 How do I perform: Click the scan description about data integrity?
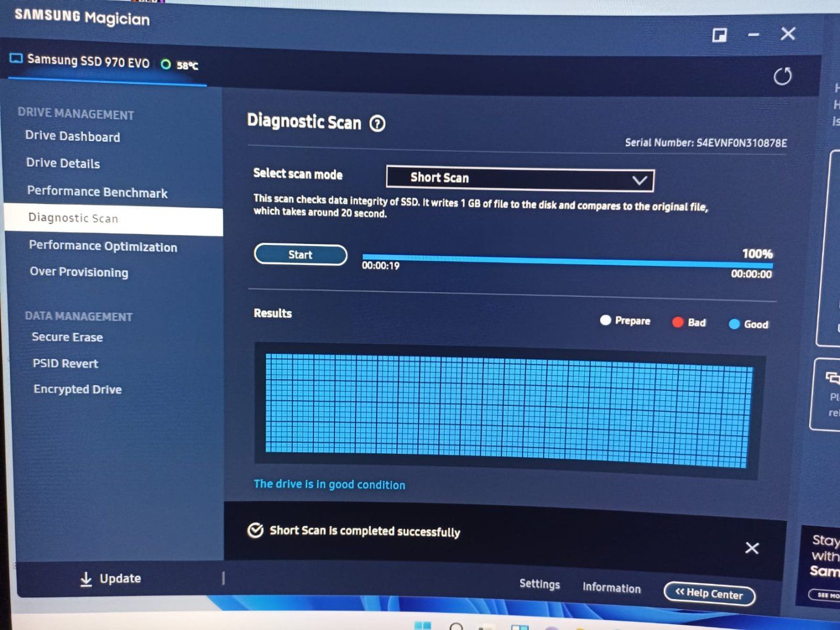click(x=480, y=207)
